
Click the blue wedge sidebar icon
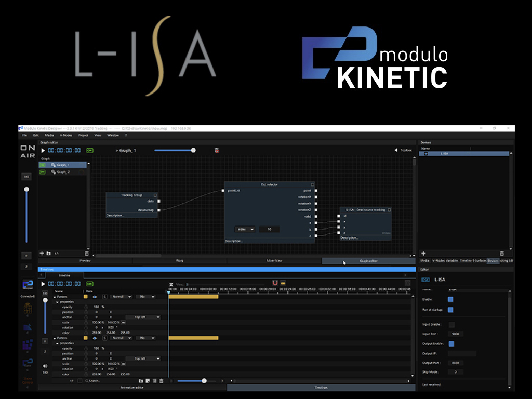pos(28,327)
